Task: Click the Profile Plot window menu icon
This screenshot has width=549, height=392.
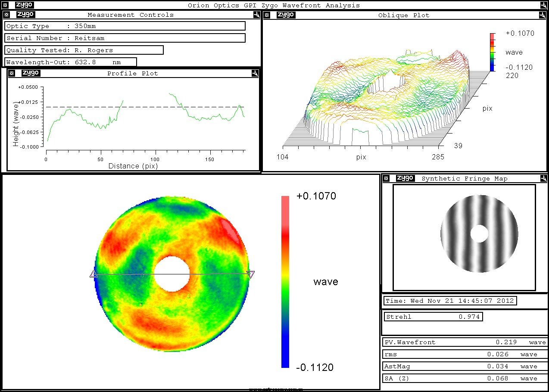Action: (12, 73)
